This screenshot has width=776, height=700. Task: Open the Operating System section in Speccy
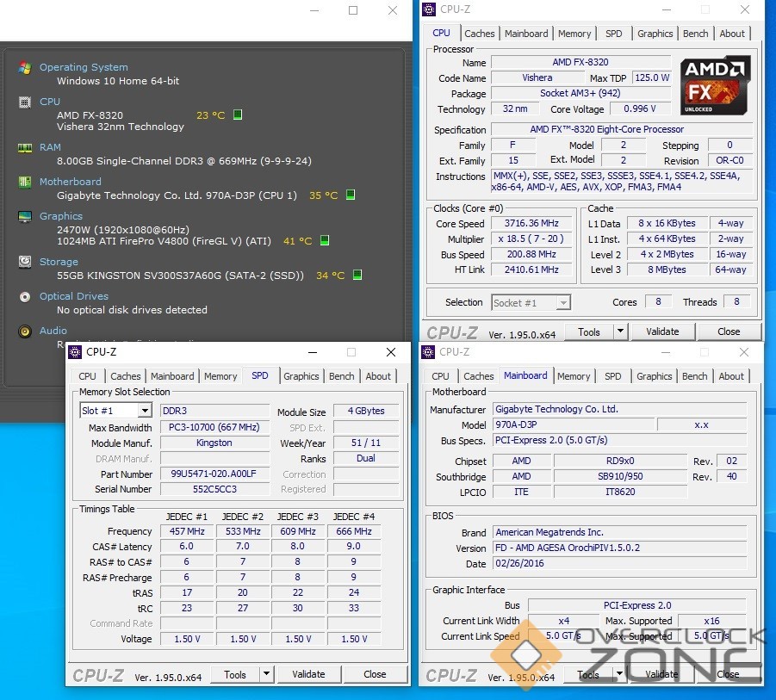84,67
